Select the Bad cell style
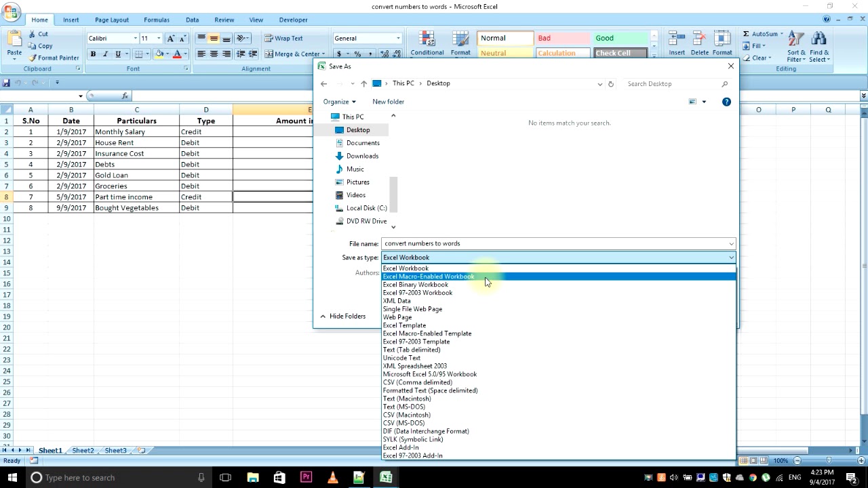868x488 pixels. point(562,39)
